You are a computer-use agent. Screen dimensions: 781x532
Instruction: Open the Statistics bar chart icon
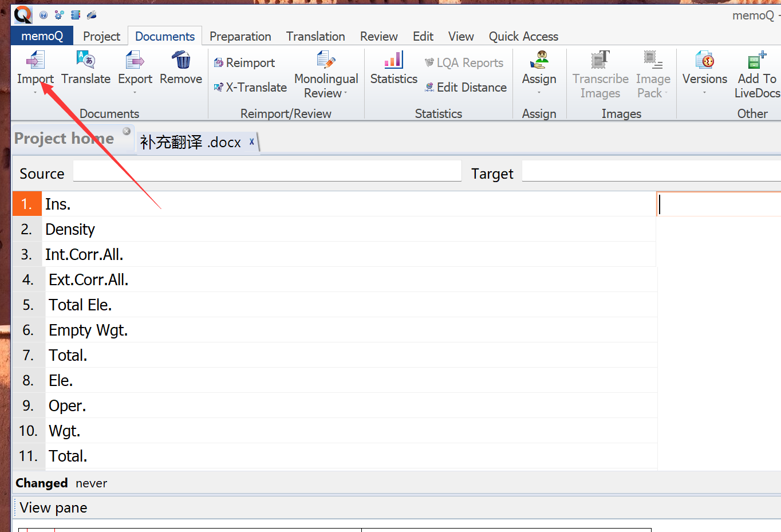[x=393, y=60]
